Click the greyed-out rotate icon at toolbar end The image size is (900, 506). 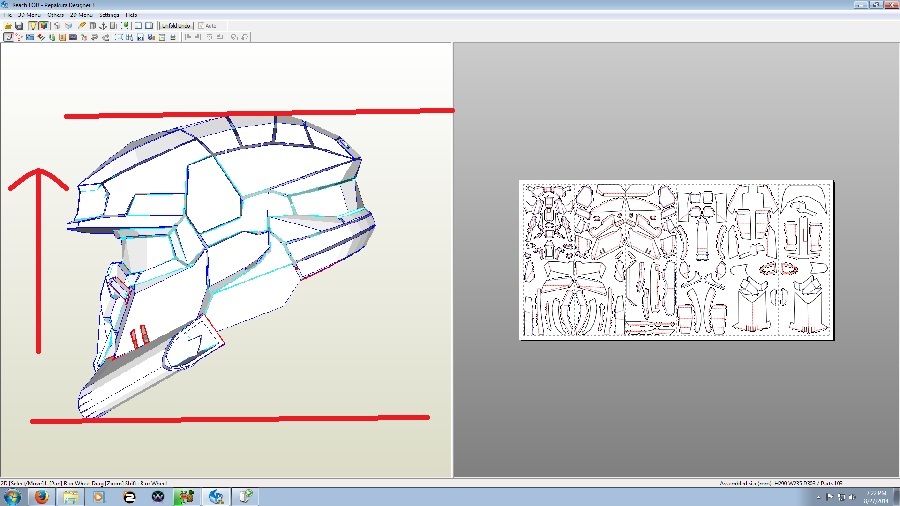[245, 37]
